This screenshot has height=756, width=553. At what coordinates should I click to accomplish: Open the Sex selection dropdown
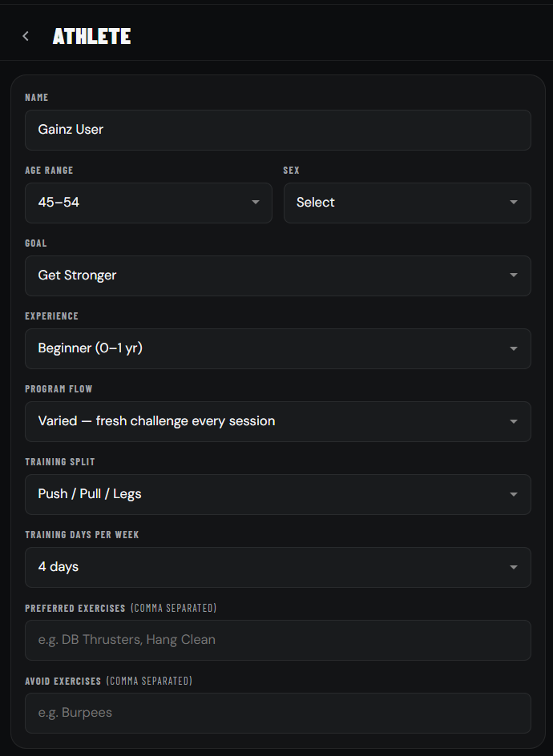[407, 203]
